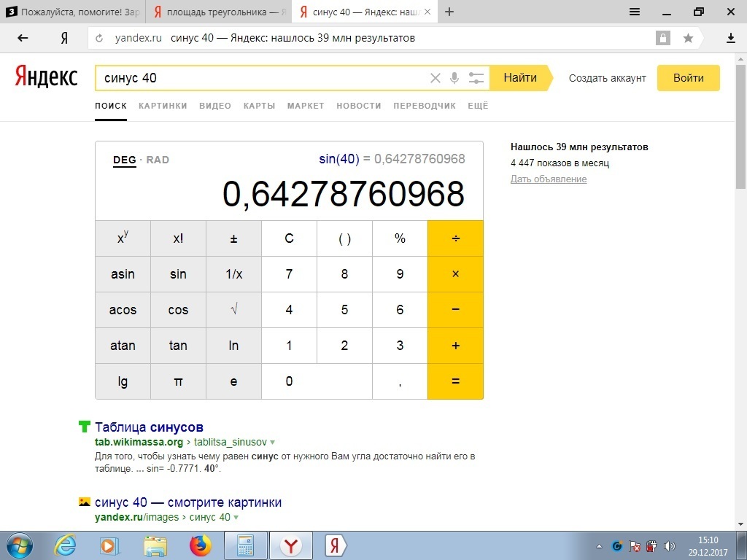The height and width of the screenshot is (560, 747).
Task: Expand the tab.wikimassa.org result dropdown arrow
Action: [273, 443]
